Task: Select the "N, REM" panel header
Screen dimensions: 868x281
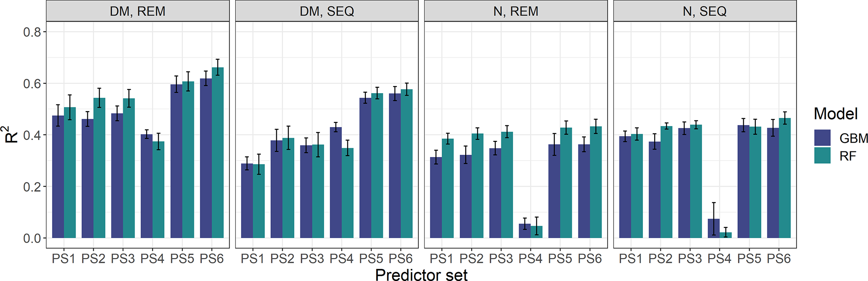Action: coord(516,11)
